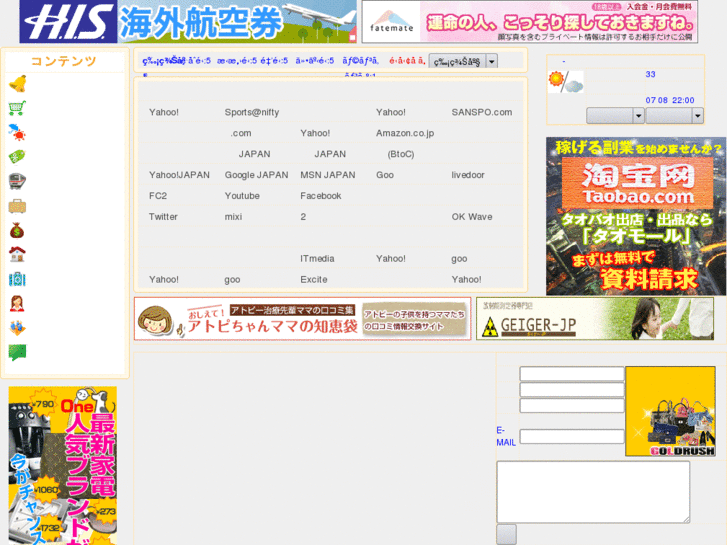Open the H.I.S. overseas airline ticket banner
Screen dimensions: 727x545
(188, 22)
